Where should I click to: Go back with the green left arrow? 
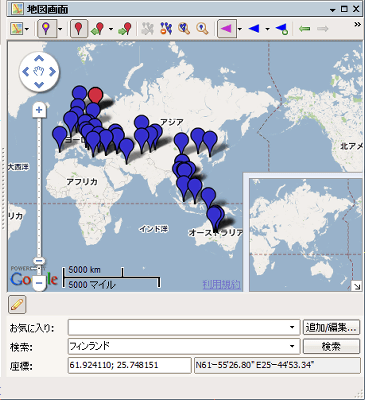(304, 29)
